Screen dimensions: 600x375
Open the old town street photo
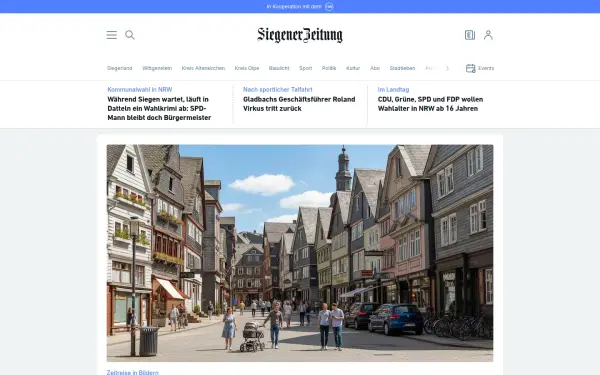click(x=300, y=253)
